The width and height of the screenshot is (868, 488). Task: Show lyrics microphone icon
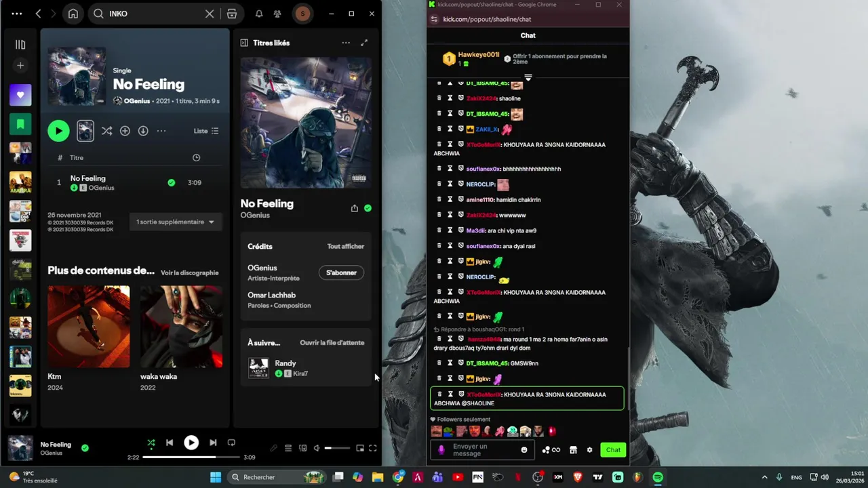pyautogui.click(x=274, y=448)
